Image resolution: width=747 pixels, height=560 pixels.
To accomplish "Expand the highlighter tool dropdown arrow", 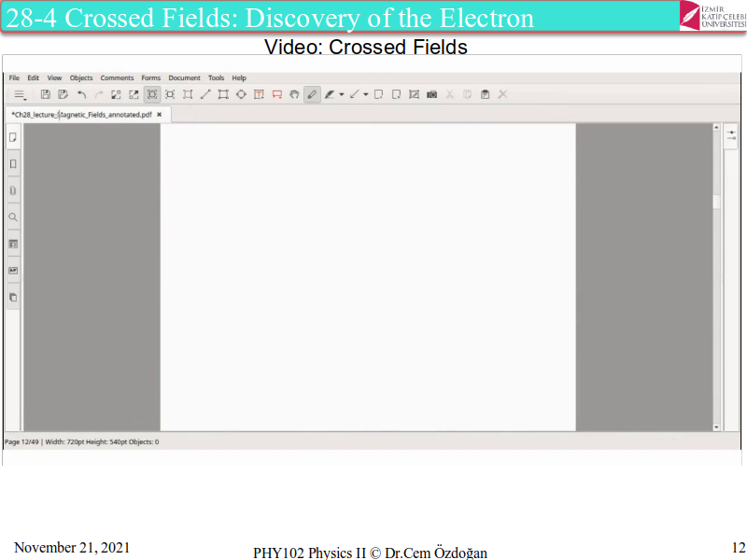I will (x=342, y=94).
